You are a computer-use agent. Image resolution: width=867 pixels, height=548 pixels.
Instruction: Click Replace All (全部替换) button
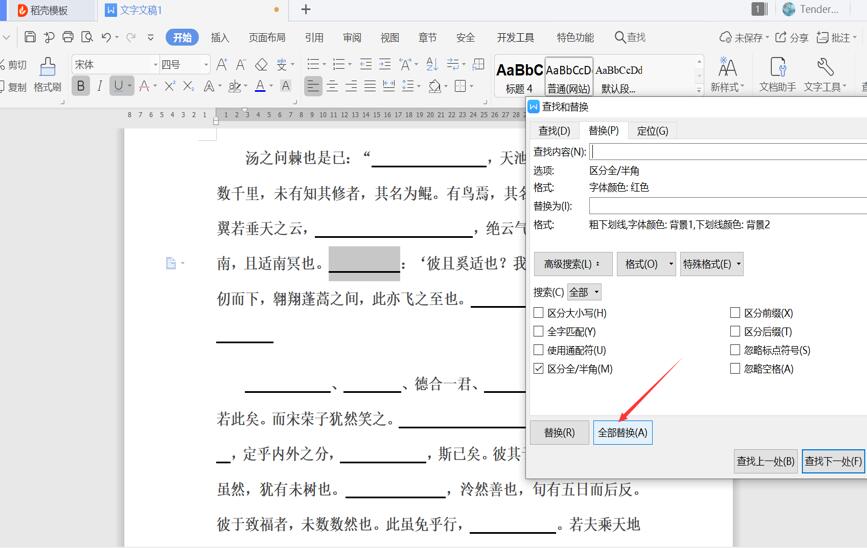pos(623,432)
